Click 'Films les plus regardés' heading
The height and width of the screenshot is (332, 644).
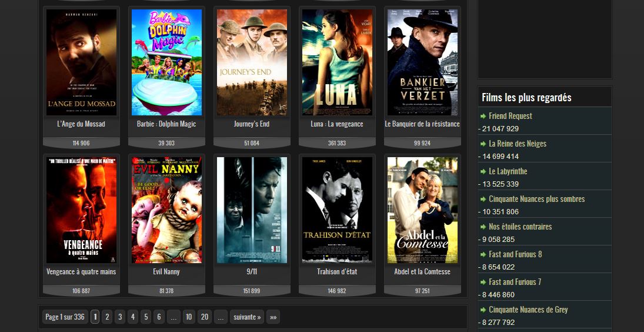pyautogui.click(x=526, y=97)
